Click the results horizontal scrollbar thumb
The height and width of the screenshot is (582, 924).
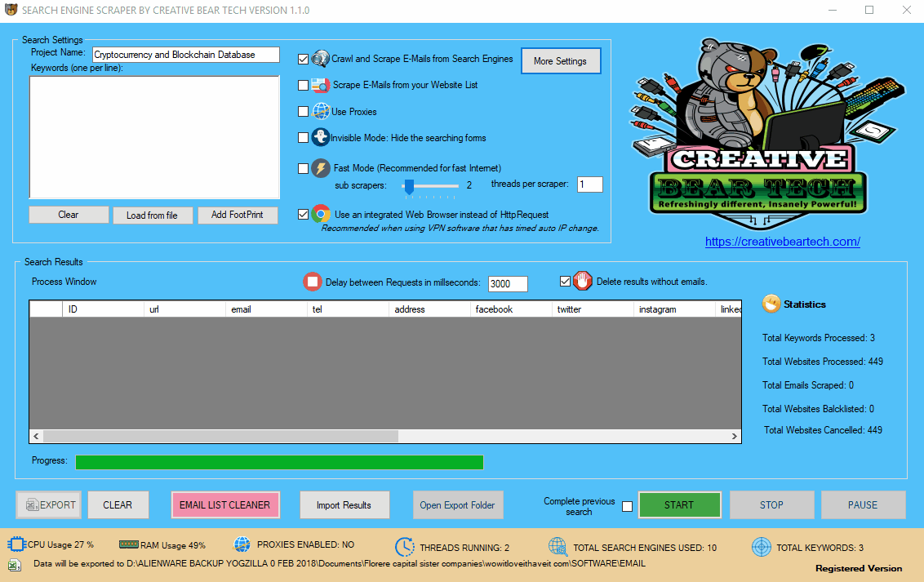221,436
